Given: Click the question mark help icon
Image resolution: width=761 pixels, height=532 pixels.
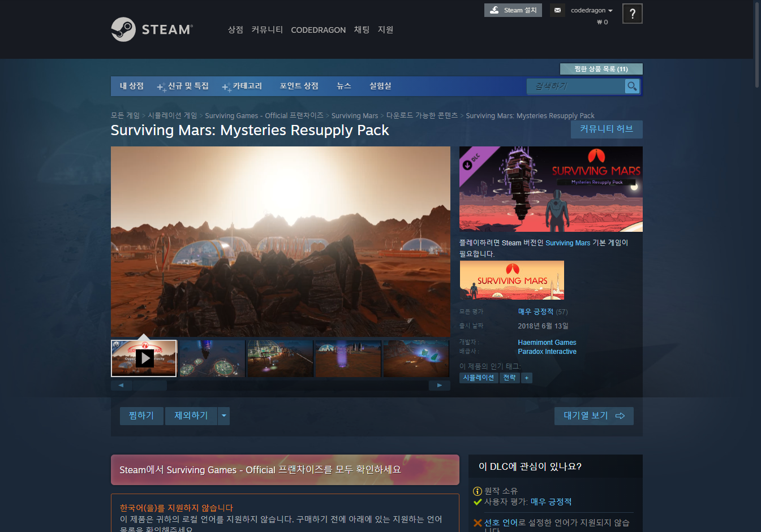Looking at the screenshot, I should point(633,14).
